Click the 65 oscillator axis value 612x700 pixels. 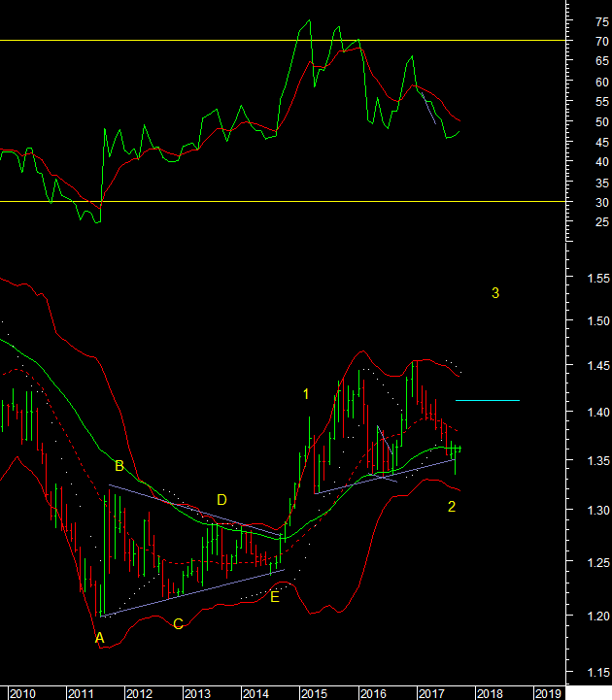tap(602, 61)
